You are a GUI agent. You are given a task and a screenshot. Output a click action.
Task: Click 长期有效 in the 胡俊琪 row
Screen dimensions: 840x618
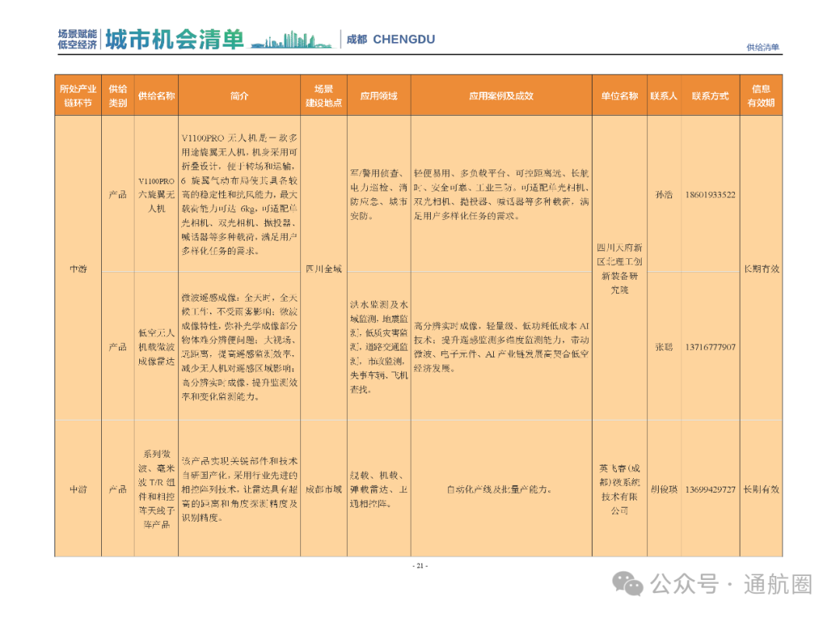[x=761, y=489]
